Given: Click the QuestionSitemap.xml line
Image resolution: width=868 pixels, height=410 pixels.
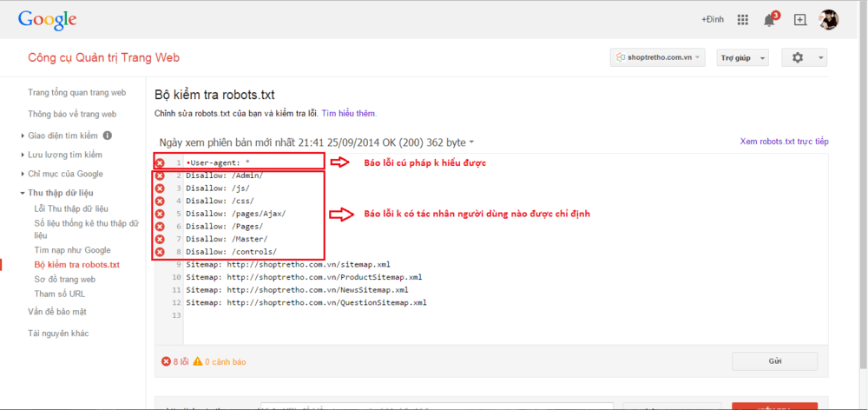Looking at the screenshot, I should pos(306,303).
